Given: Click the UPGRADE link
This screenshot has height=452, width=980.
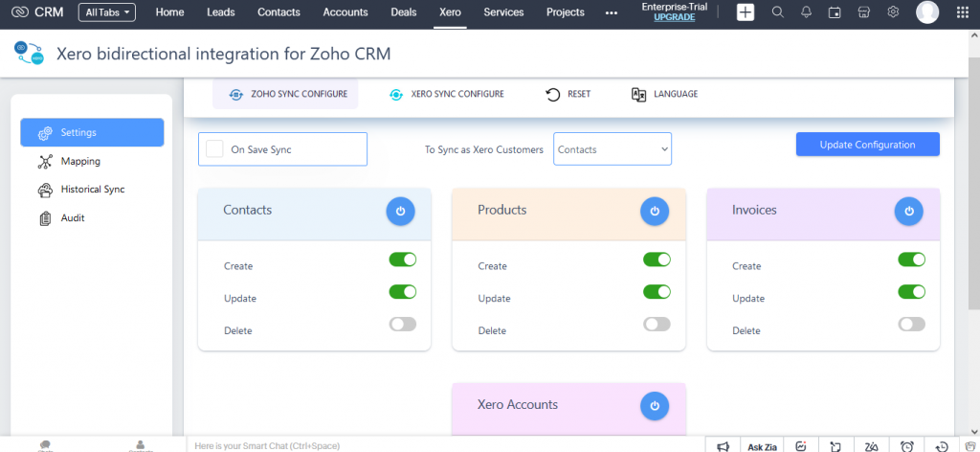Looking at the screenshot, I should [x=675, y=17].
